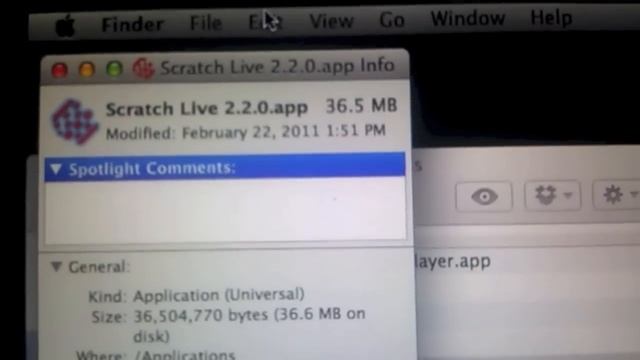
Task: Close the Scratch Live Info window
Action: pyautogui.click(x=60, y=70)
